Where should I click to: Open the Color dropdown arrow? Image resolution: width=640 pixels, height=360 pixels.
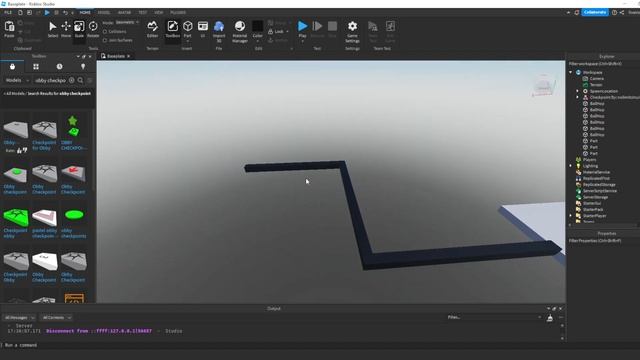[258, 41]
